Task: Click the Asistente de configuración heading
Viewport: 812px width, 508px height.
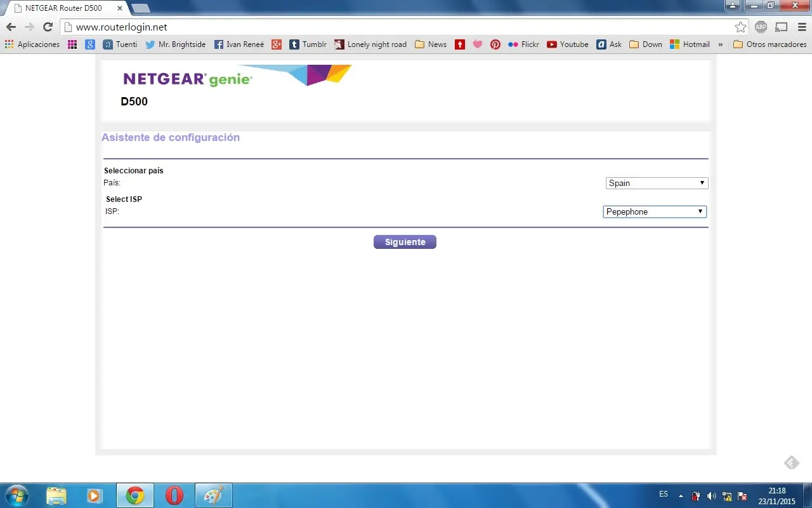Action: tap(171, 137)
